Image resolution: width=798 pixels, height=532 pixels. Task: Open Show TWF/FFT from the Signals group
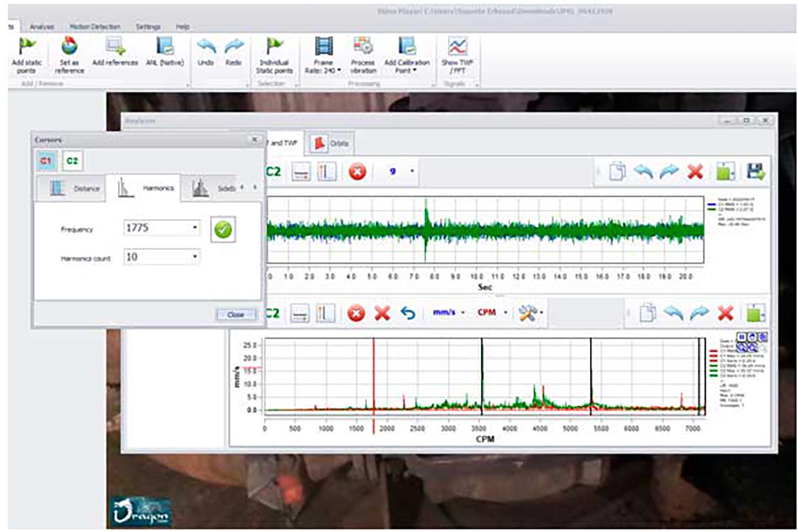click(x=456, y=54)
